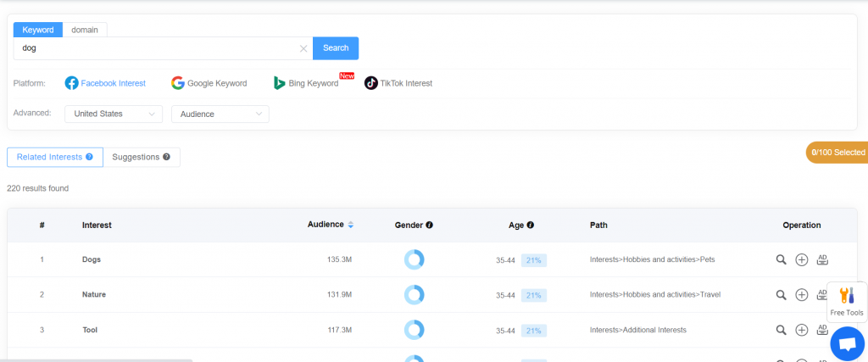Search Nature interest via magnifier icon
The height and width of the screenshot is (362, 868).
[x=781, y=295]
